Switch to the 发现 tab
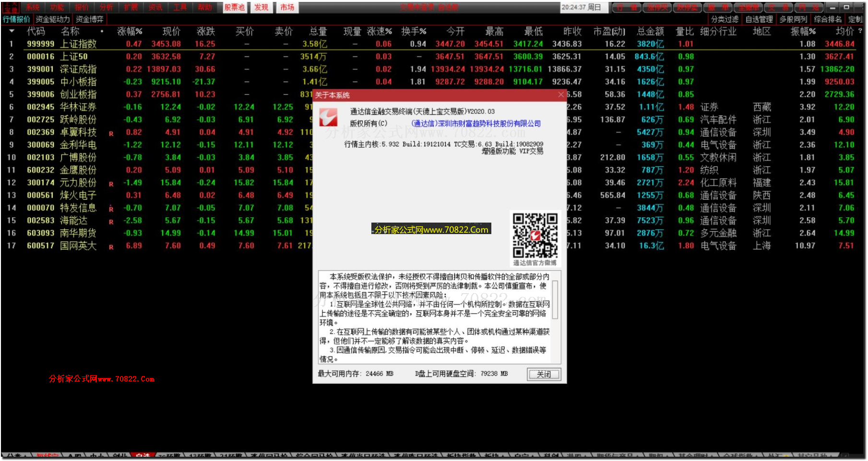Viewport: 868px width, 461px height. (262, 7)
